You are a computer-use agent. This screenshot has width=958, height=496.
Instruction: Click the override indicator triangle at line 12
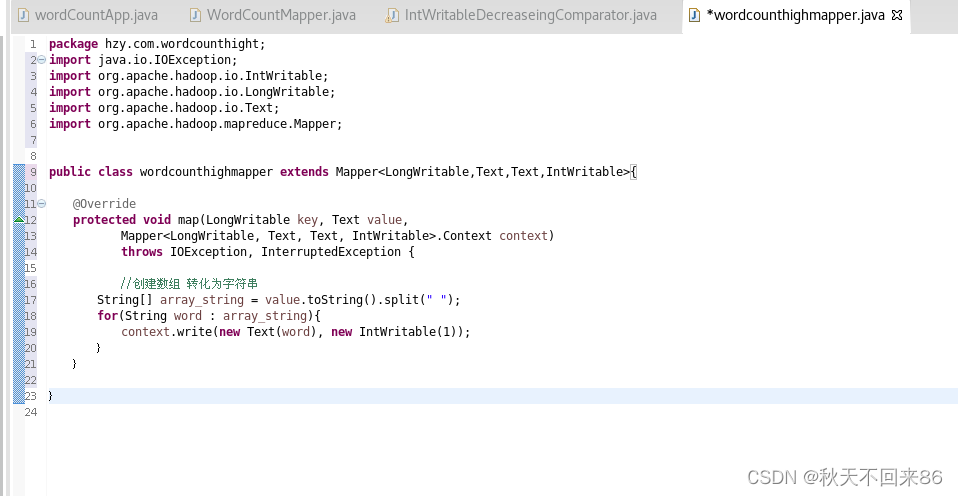click(19, 219)
